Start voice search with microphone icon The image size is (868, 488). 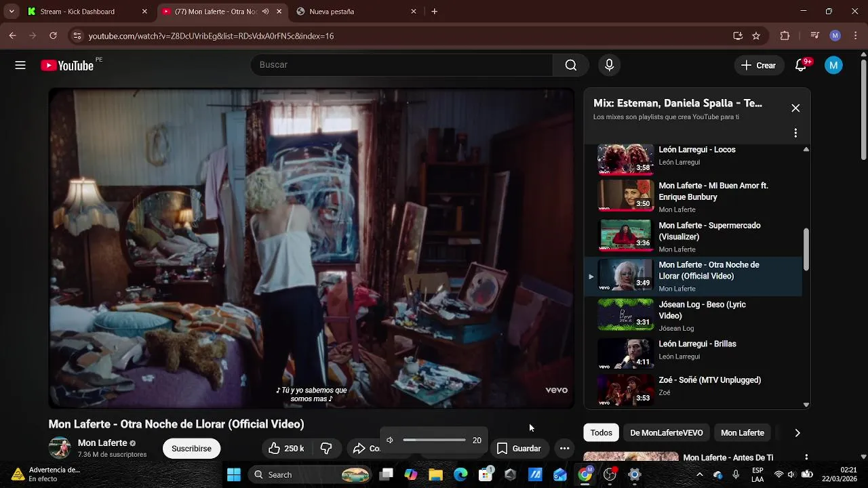(609, 65)
